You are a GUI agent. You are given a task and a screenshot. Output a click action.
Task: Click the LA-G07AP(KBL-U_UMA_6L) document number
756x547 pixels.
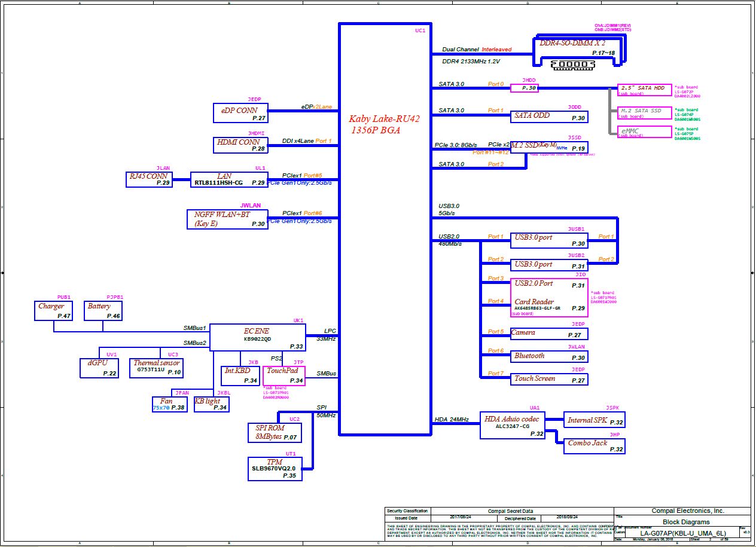coord(683,533)
